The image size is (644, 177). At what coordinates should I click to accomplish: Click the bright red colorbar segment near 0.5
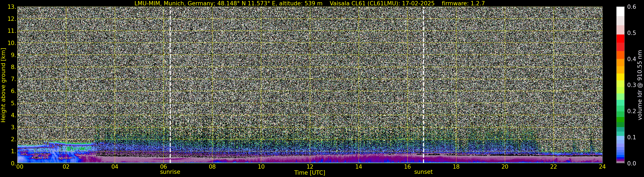pyautogui.click(x=620, y=39)
